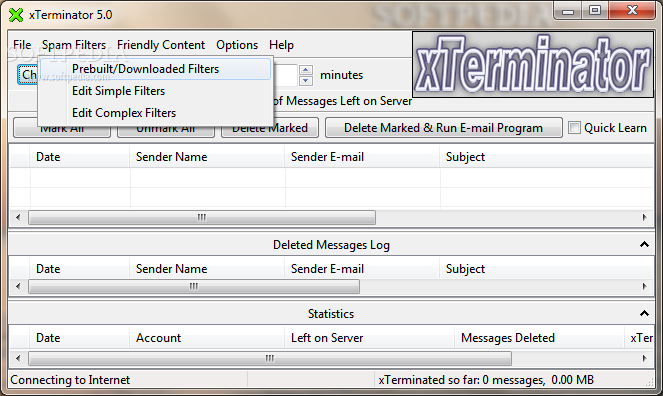
Task: Minimize the xTerminator window
Action: coord(568,11)
